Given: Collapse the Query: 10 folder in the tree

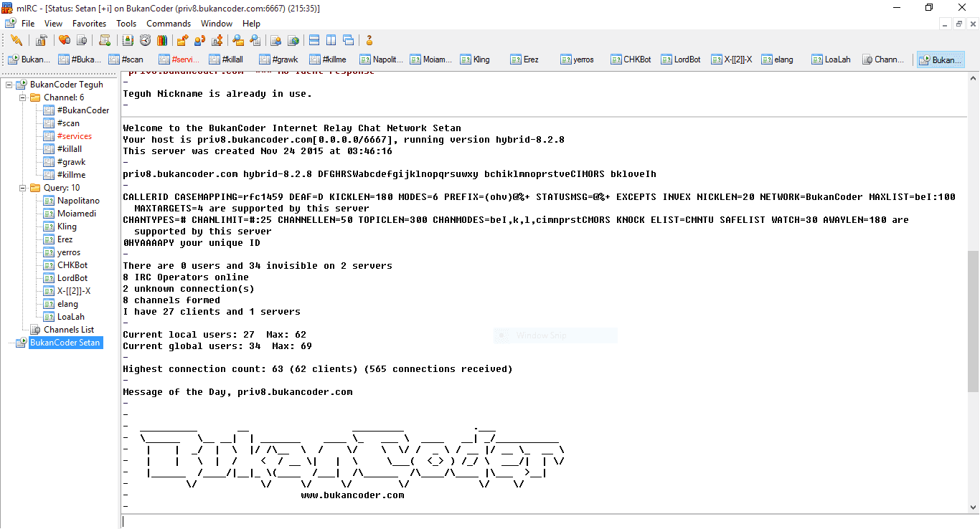Looking at the screenshot, I should tap(22, 188).
